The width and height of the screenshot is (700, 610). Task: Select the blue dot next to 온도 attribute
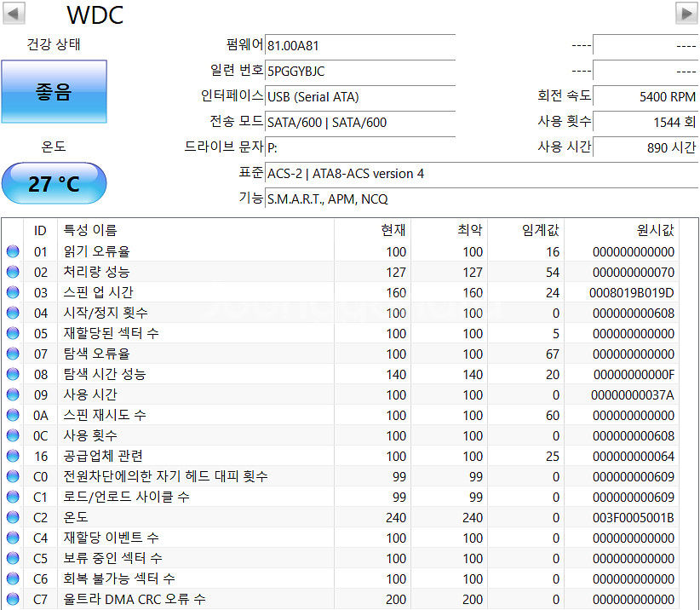point(12,517)
